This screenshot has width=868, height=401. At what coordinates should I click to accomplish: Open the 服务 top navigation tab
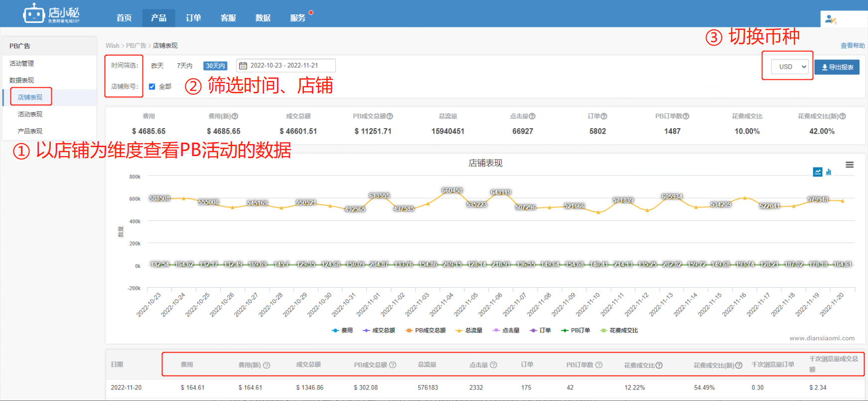[x=298, y=18]
